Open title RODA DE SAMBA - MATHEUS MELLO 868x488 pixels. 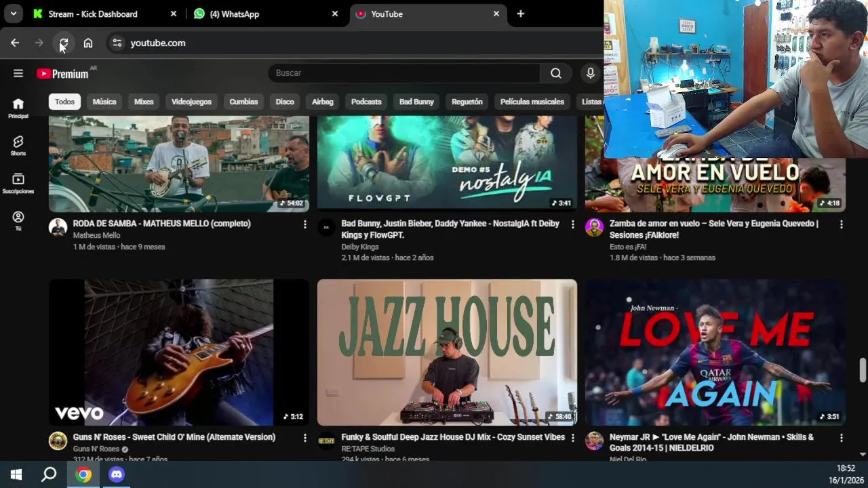[x=162, y=224]
